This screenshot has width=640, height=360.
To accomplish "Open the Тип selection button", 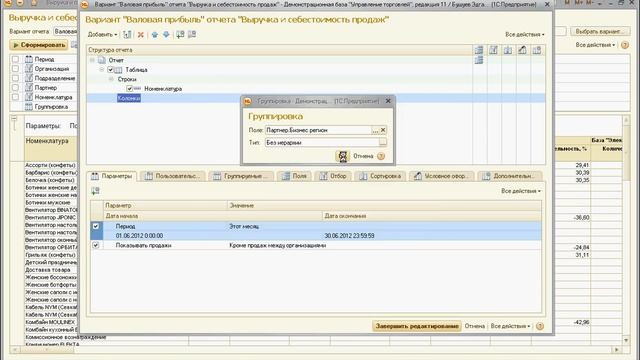I will (x=383, y=142).
